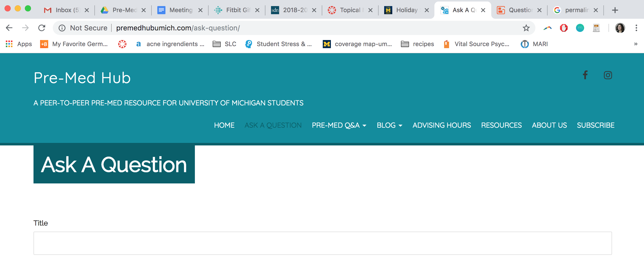Open a new browser tab
644x264 pixels.
(x=615, y=10)
